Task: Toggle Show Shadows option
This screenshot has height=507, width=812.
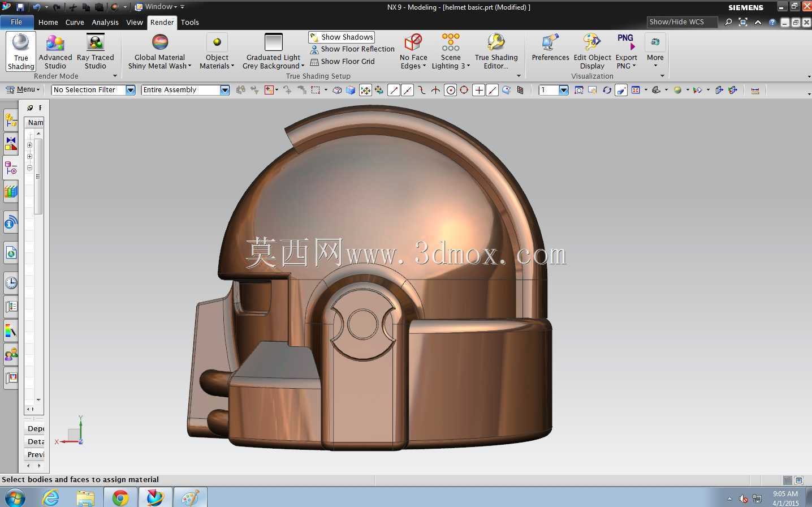Action: [341, 37]
